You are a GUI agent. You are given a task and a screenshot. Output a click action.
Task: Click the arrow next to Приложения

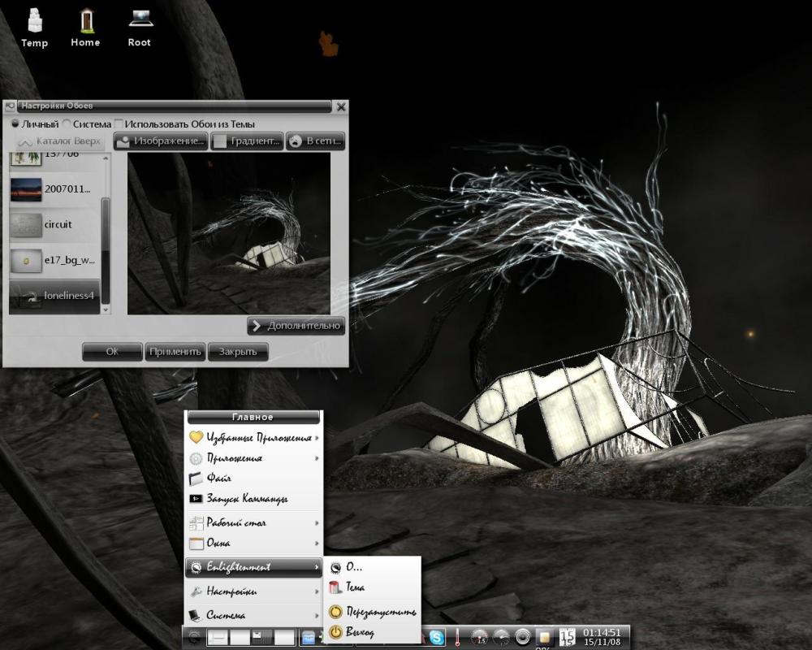coord(317,458)
